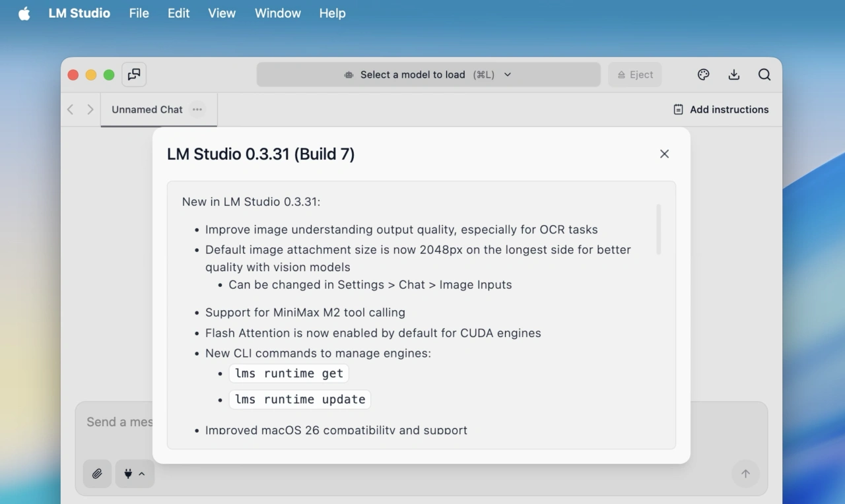Image resolution: width=845 pixels, height=504 pixels.
Task: Open the Window menu in the menu bar
Action: [277, 13]
